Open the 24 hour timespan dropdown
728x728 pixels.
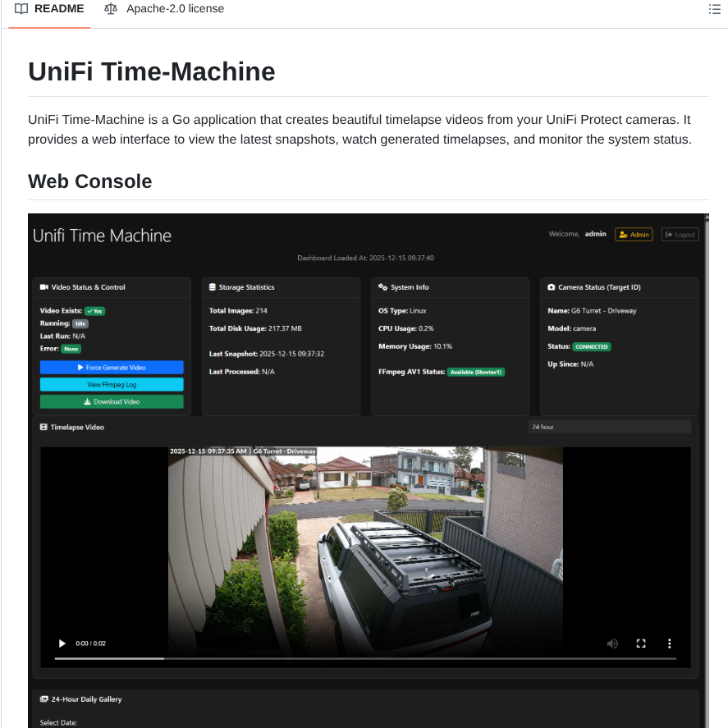point(610,426)
